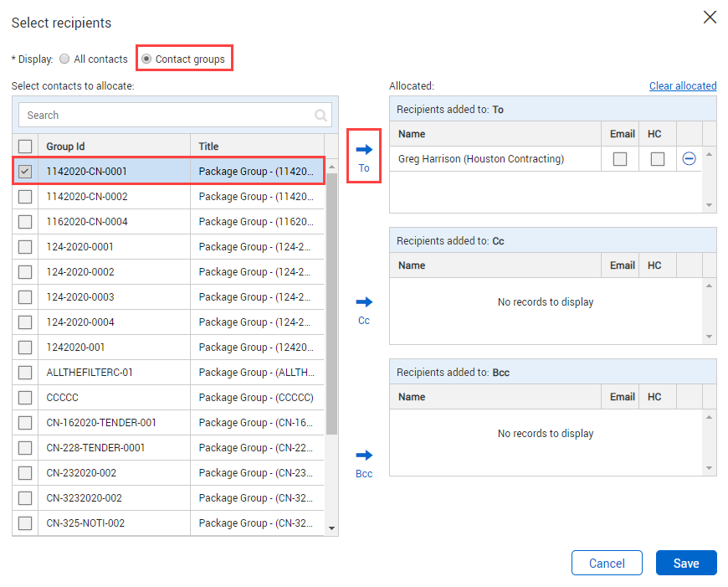The width and height of the screenshot is (728, 587).
Task: Select the All contacts radio button
Action: (64, 59)
